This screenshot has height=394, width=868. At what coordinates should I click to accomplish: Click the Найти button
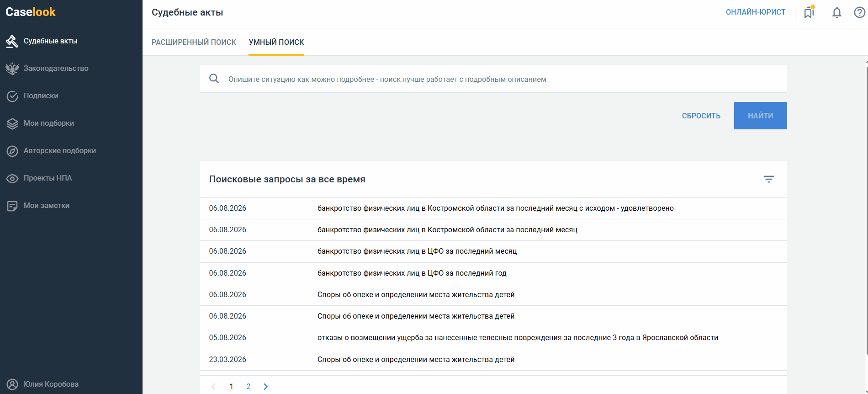coord(761,116)
